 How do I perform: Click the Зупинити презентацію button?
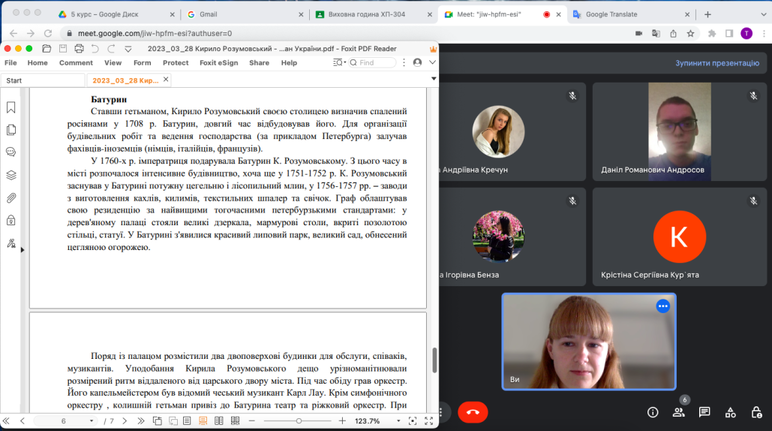click(x=716, y=63)
